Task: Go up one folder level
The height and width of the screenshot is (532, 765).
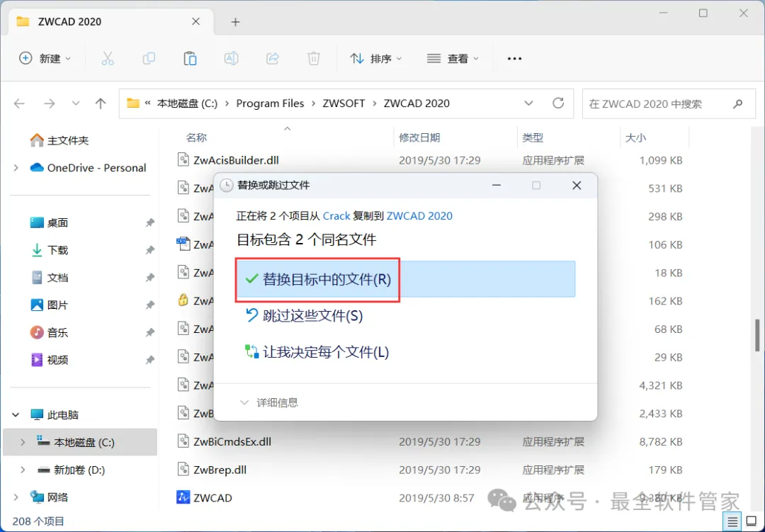Action: pyautogui.click(x=101, y=103)
